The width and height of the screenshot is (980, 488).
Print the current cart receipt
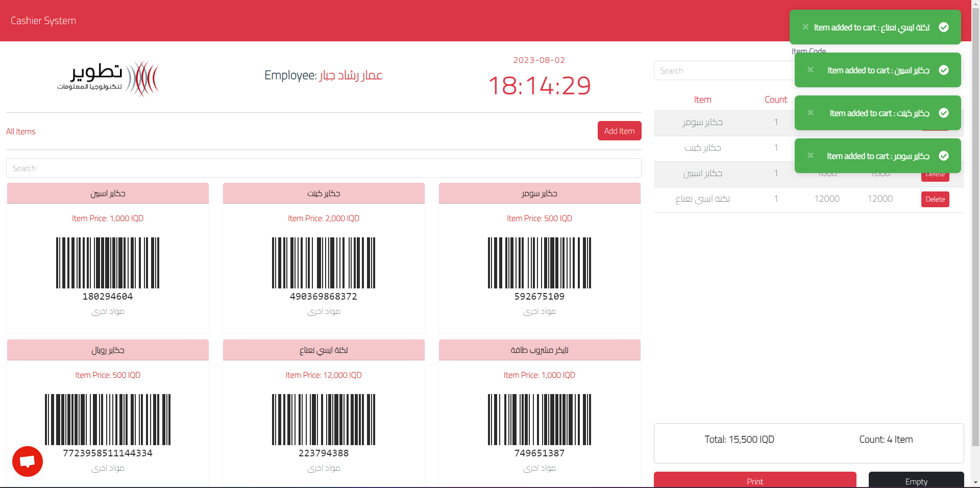tap(755, 480)
